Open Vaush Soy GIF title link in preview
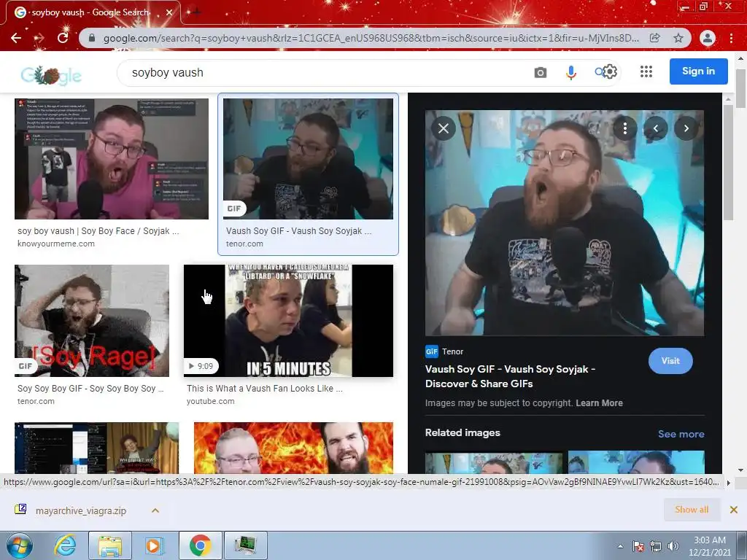Screen dimensions: 747x560 pyautogui.click(x=510, y=376)
